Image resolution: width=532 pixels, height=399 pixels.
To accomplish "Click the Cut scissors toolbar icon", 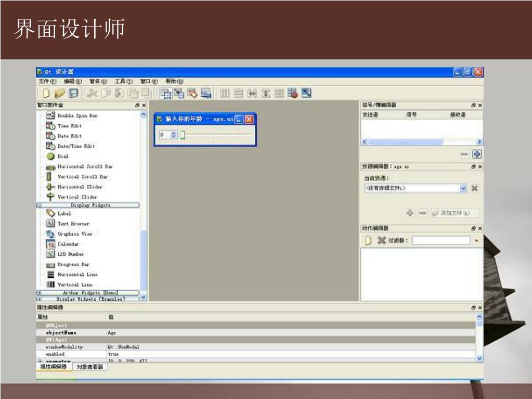I will tap(92, 93).
